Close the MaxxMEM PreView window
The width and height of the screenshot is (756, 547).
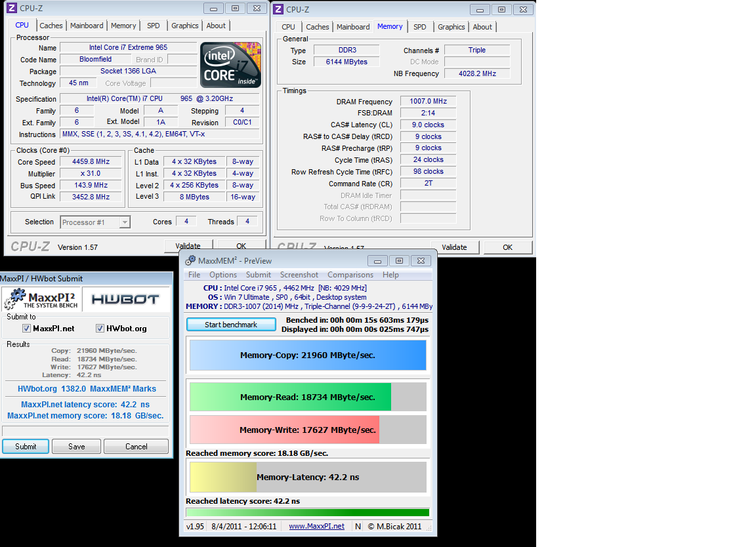click(421, 261)
